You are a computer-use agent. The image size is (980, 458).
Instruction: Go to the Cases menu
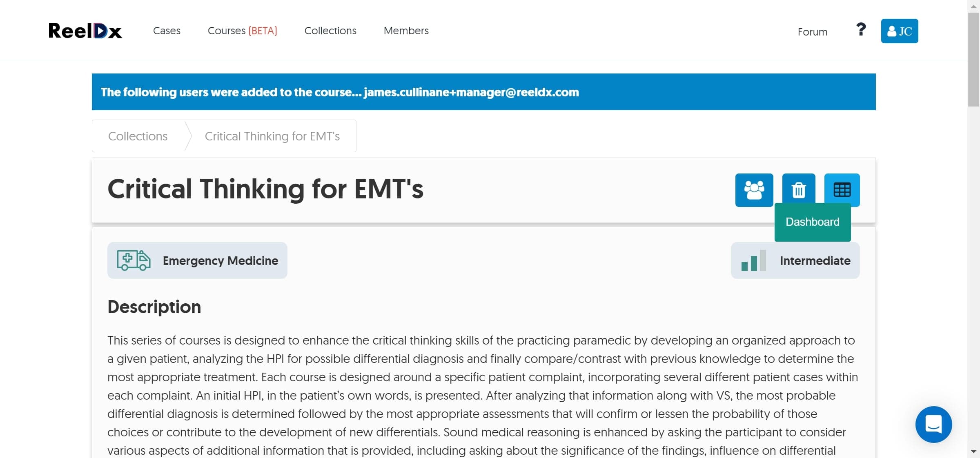tap(167, 31)
